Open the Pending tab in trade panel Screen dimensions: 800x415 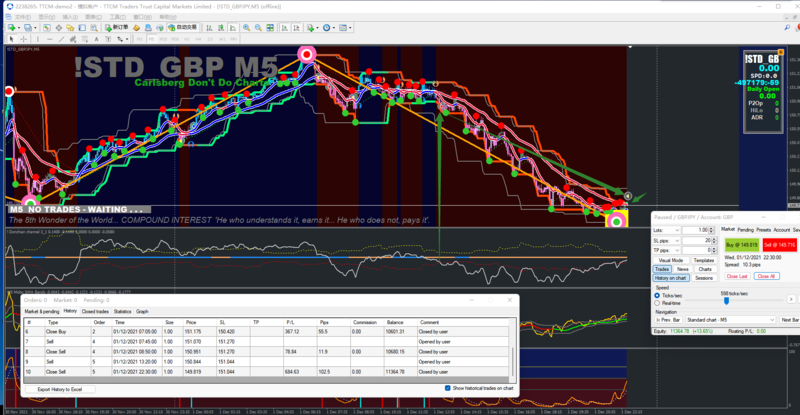point(746,229)
